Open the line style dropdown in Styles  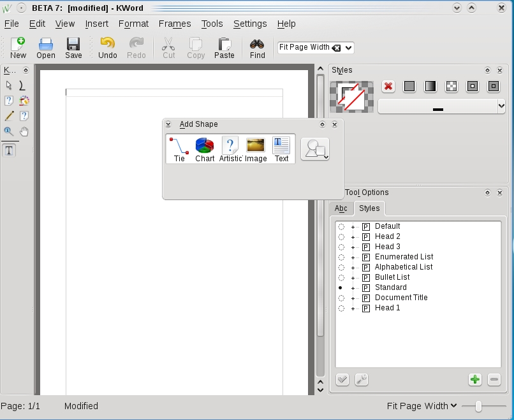click(441, 106)
